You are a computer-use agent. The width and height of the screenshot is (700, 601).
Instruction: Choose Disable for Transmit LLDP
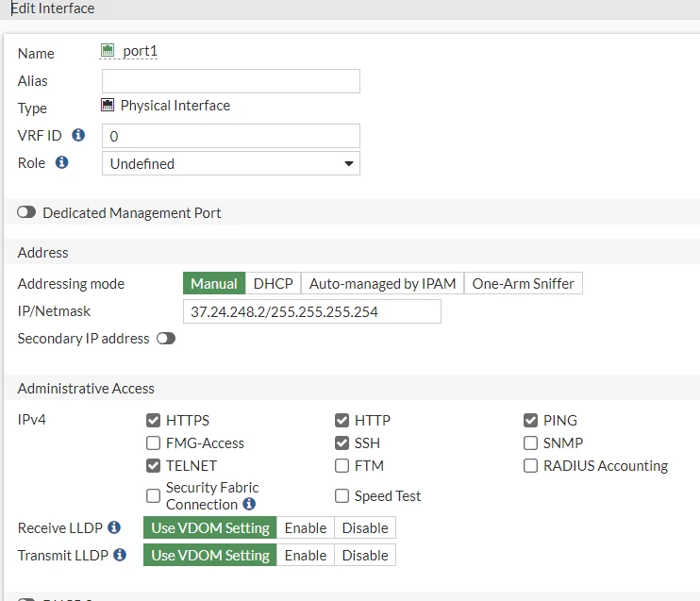pyautogui.click(x=365, y=555)
